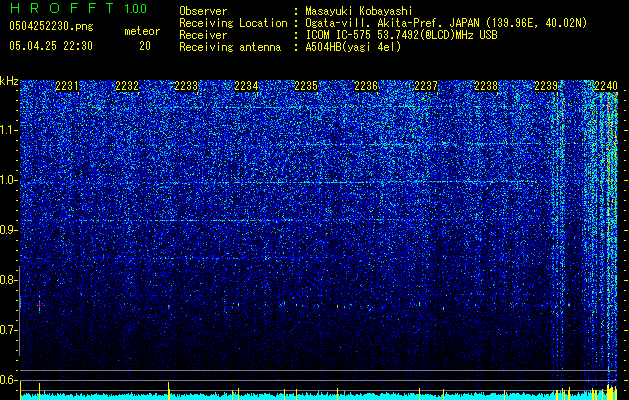Screen dimensions: 629x400
Task: Click the Observer name Masayuki Kobayashi
Action: pos(359,11)
